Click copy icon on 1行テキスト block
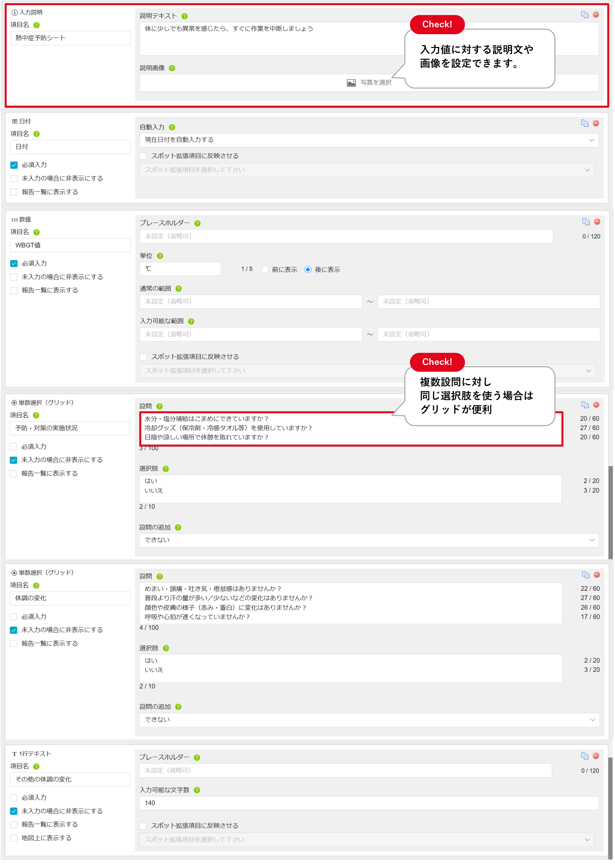Viewport: 615px width, 868px height. (584, 756)
